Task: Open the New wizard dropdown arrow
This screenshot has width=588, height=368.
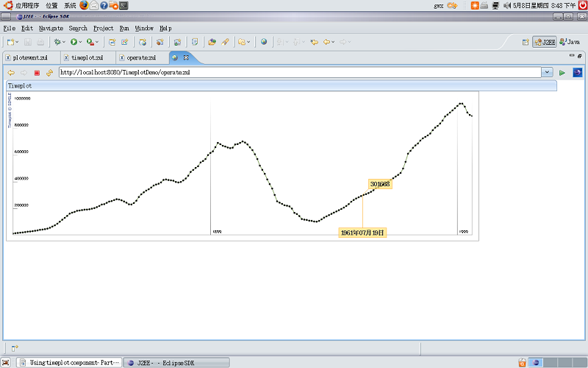Action: coord(17,42)
